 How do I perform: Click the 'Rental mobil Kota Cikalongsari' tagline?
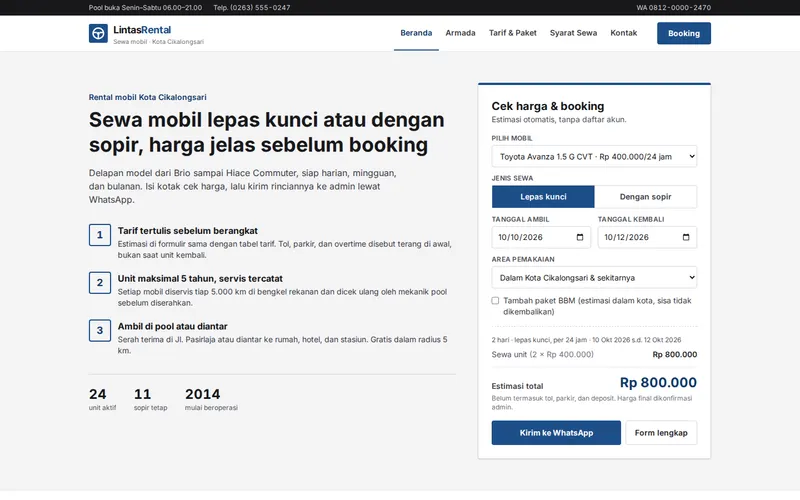[x=147, y=97]
